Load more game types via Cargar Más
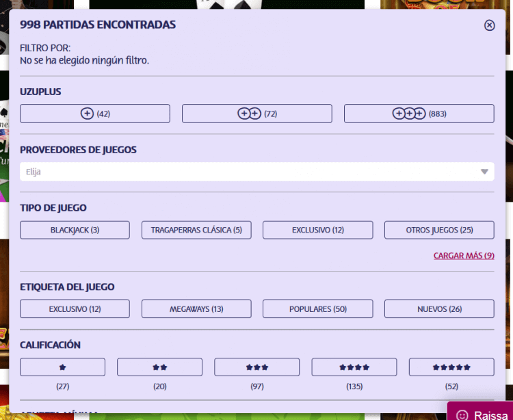The image size is (513, 420). point(464,256)
